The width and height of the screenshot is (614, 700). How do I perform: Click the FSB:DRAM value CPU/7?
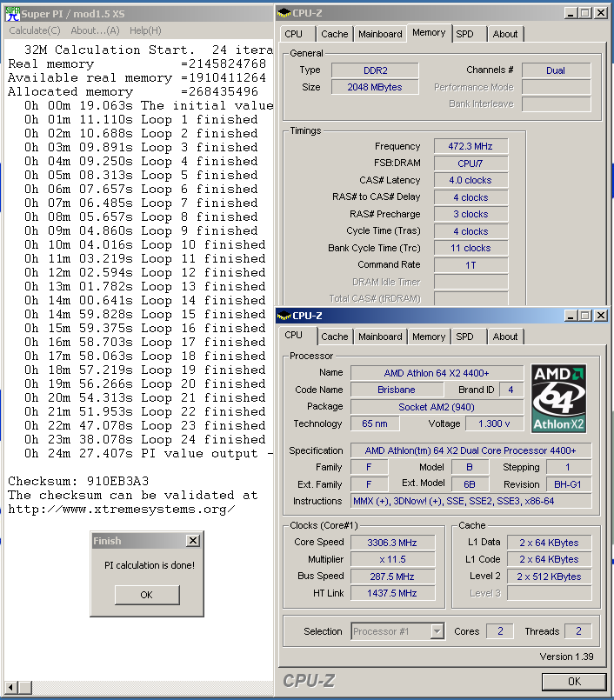[x=471, y=163]
